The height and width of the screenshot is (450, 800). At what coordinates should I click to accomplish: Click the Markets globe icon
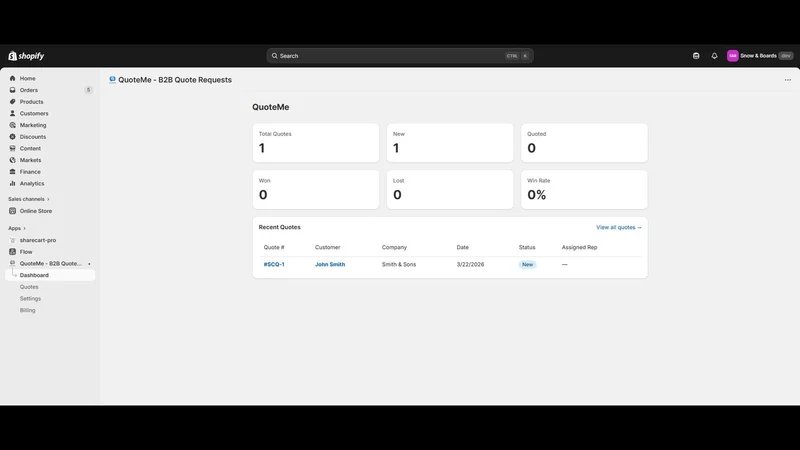pyautogui.click(x=12, y=160)
